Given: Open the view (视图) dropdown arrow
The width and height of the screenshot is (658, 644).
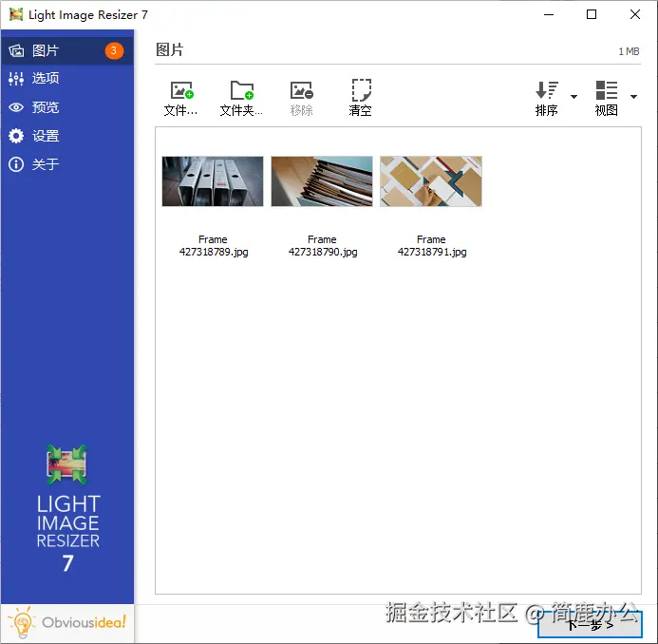Looking at the screenshot, I should (633, 97).
